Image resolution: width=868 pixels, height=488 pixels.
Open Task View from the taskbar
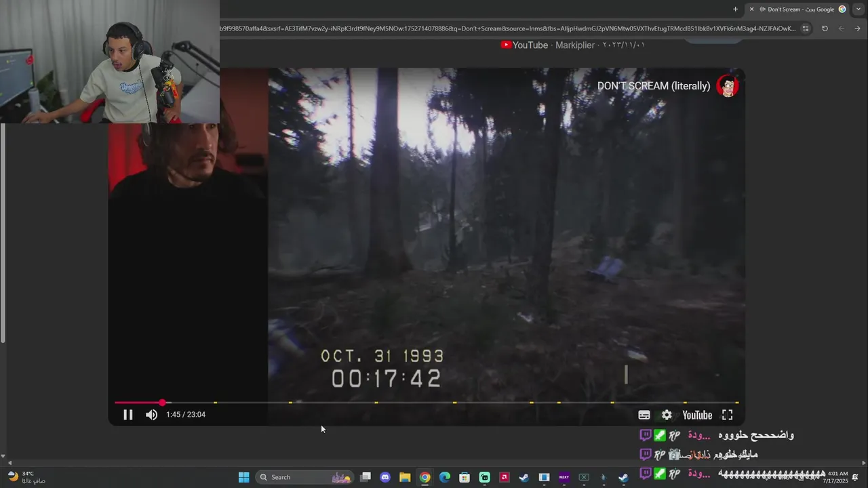click(366, 477)
